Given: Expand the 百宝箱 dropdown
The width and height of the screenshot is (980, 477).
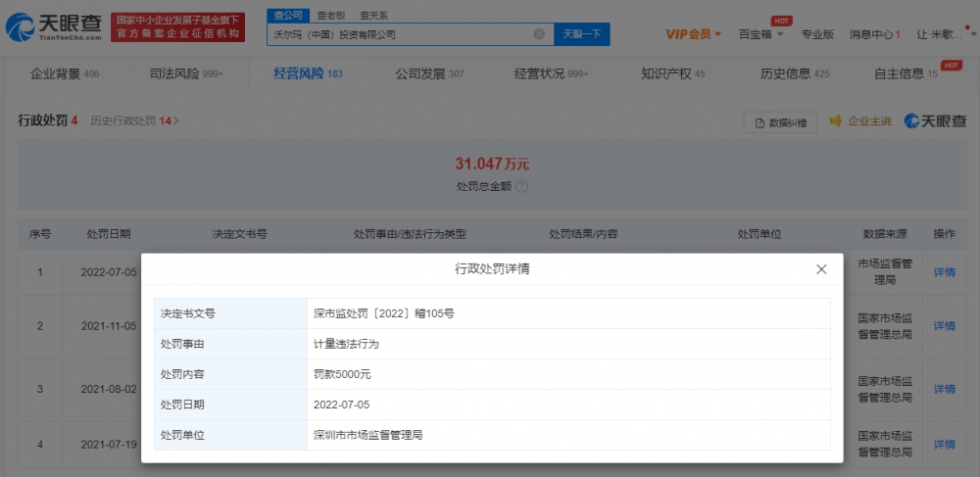Looking at the screenshot, I should point(761,34).
